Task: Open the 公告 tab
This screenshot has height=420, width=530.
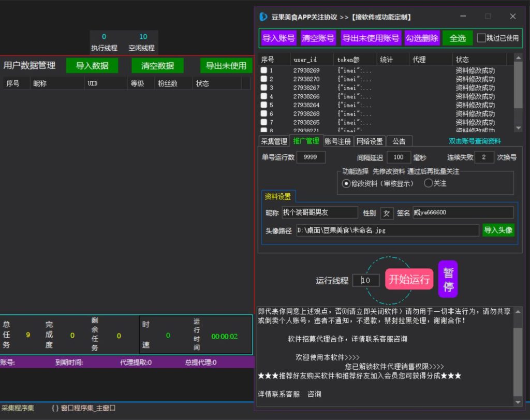Action: click(399, 141)
